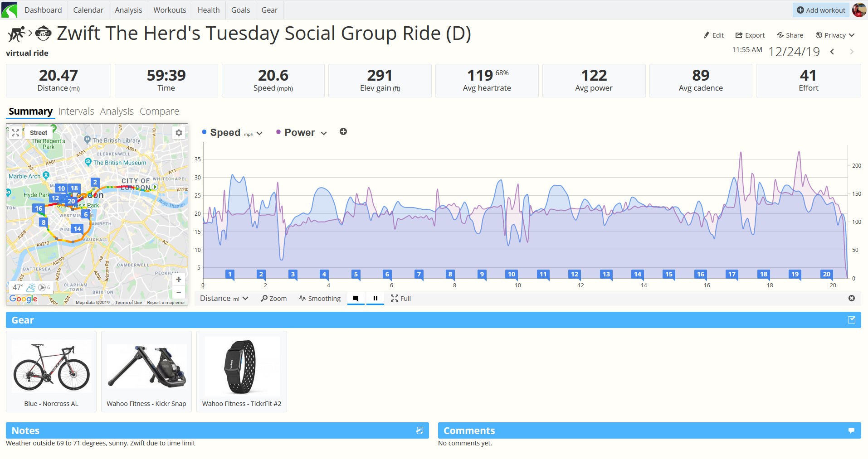Click the Export link
Viewport: 868px width, 459px height.
click(x=750, y=35)
